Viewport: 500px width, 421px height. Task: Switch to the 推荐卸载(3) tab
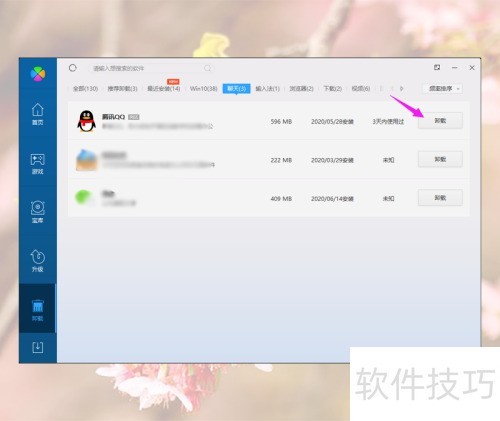122,89
